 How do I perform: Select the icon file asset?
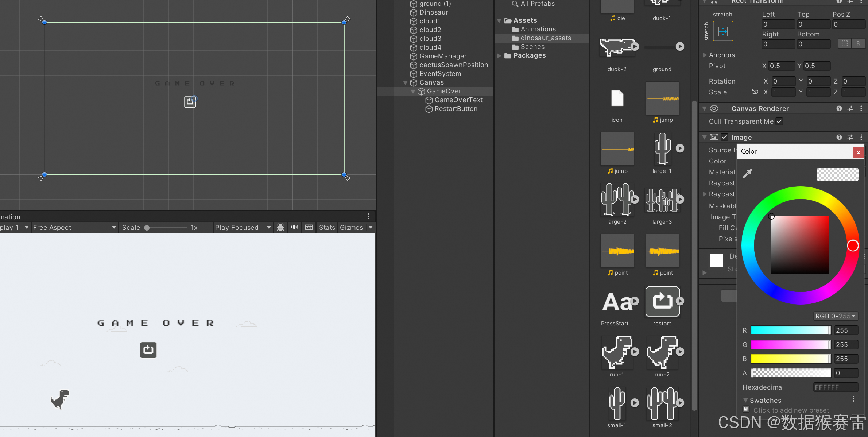617,98
